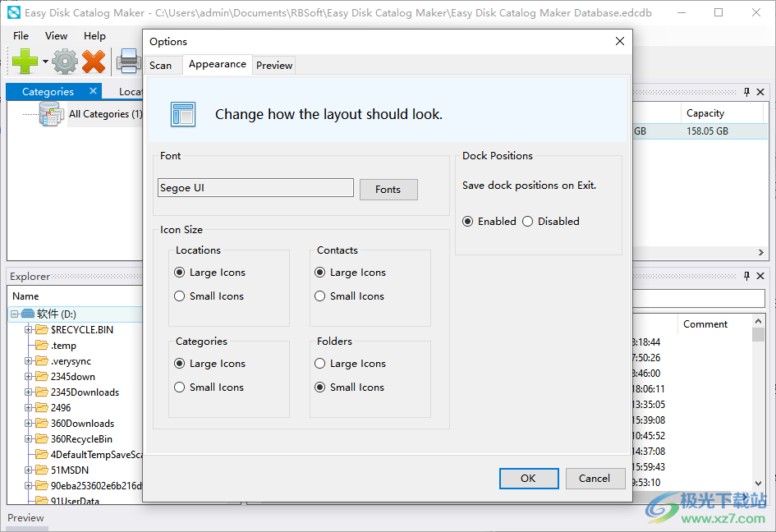Click the All Categories database icon

[x=52, y=114]
